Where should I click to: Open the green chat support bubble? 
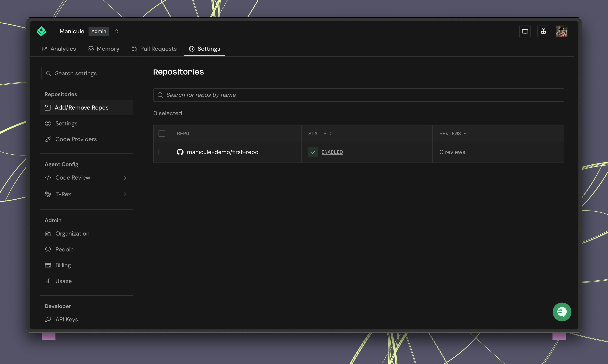[562, 312]
